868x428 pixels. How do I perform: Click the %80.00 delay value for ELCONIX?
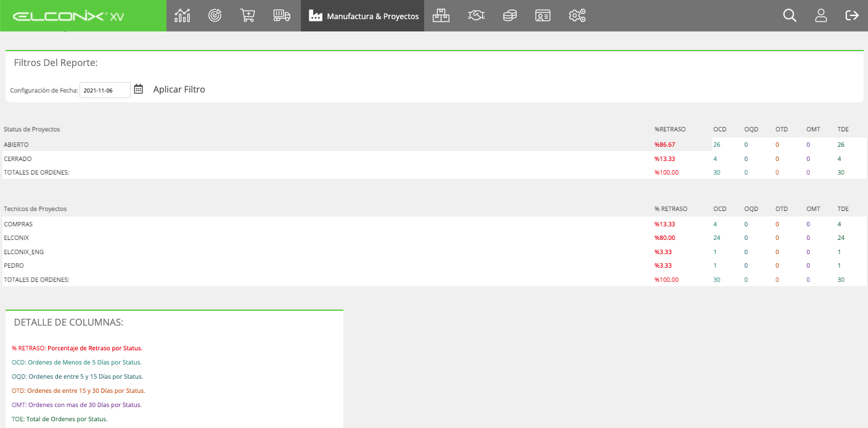pyautogui.click(x=665, y=237)
